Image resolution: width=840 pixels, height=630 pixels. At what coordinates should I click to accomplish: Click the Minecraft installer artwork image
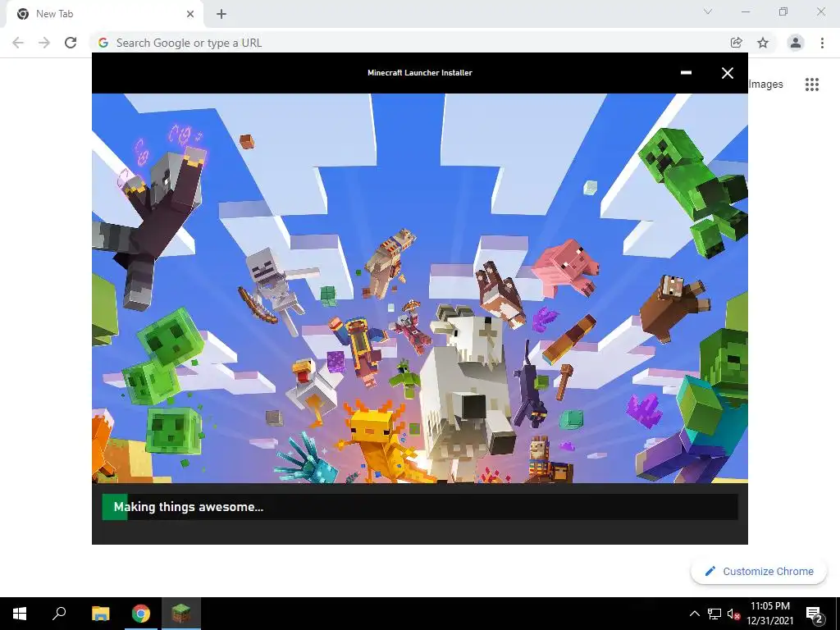coord(419,288)
